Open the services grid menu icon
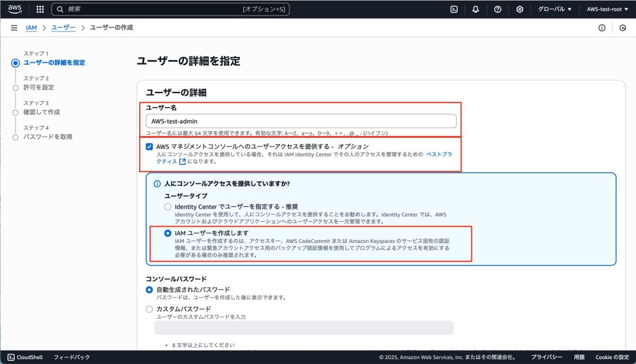The height and width of the screenshot is (364, 636). click(40, 9)
